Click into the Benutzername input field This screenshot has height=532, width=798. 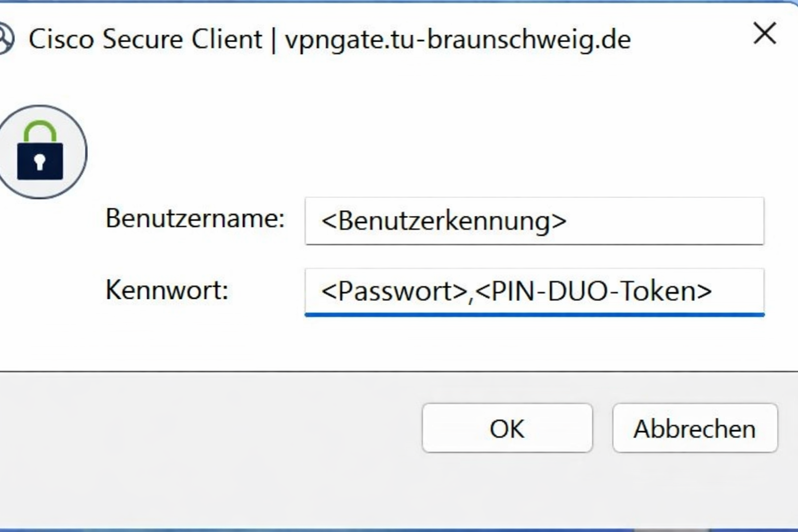click(x=534, y=221)
